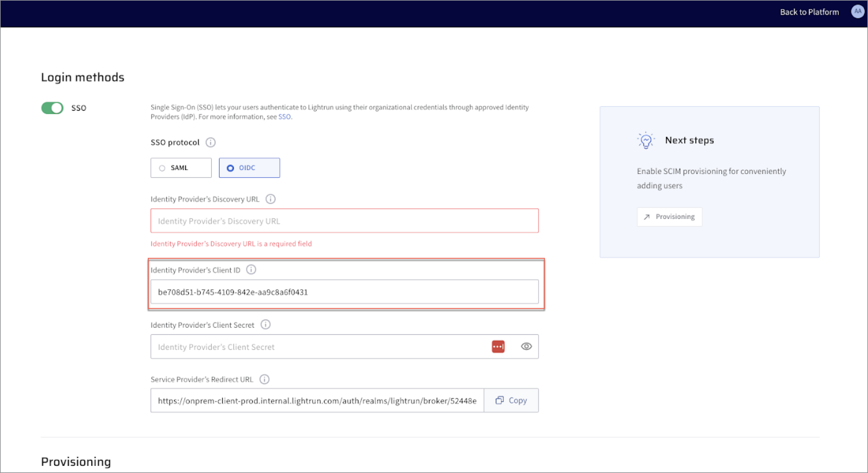Show the client secret with eye icon
The image size is (868, 473).
pyautogui.click(x=526, y=346)
